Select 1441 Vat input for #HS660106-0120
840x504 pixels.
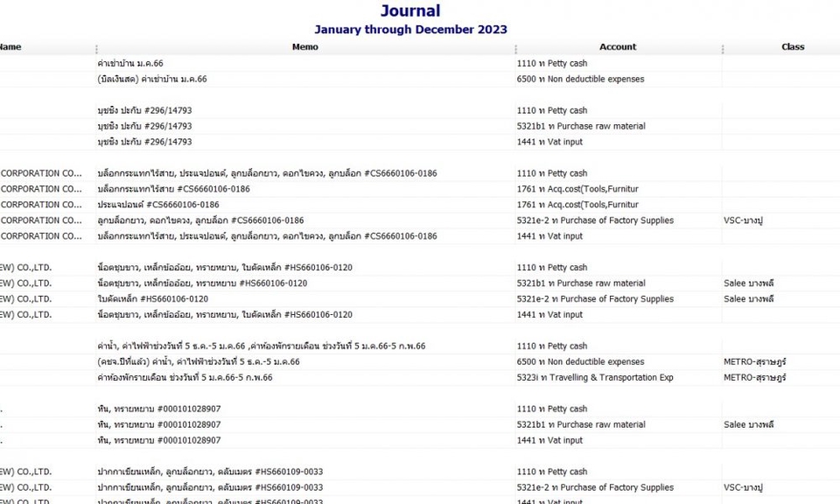click(x=549, y=315)
